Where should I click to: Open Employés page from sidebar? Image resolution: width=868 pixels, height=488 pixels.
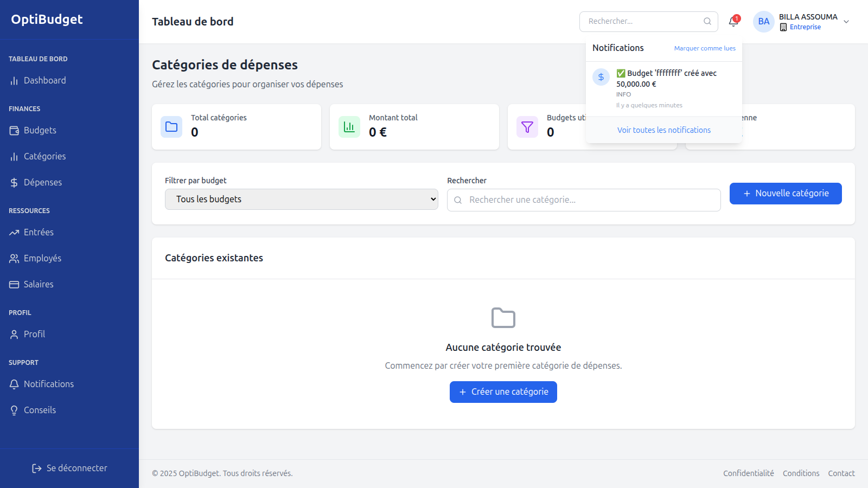(42, 258)
